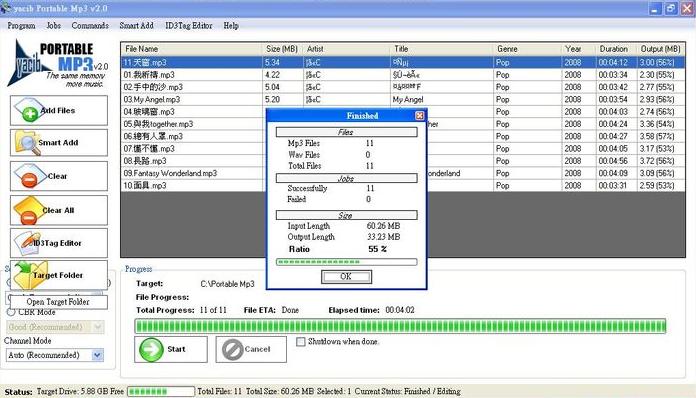696x398 pixels.
Task: Click the Smart Add magnifier folder icon
Action: (28, 142)
